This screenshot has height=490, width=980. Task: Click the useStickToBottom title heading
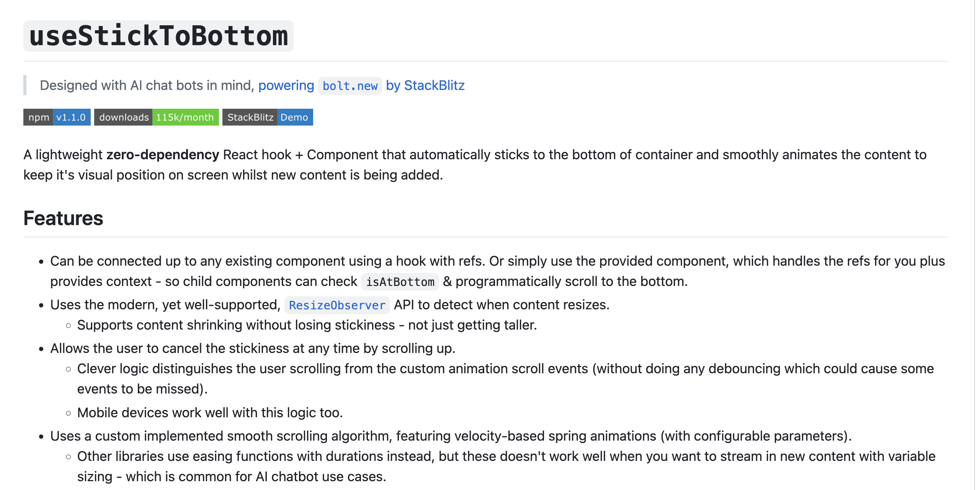pos(158,36)
